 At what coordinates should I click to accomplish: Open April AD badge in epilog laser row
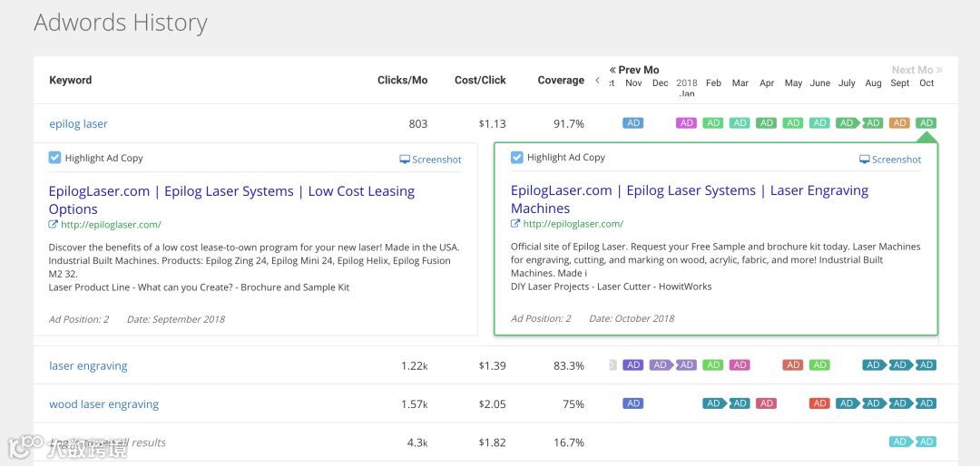(766, 123)
